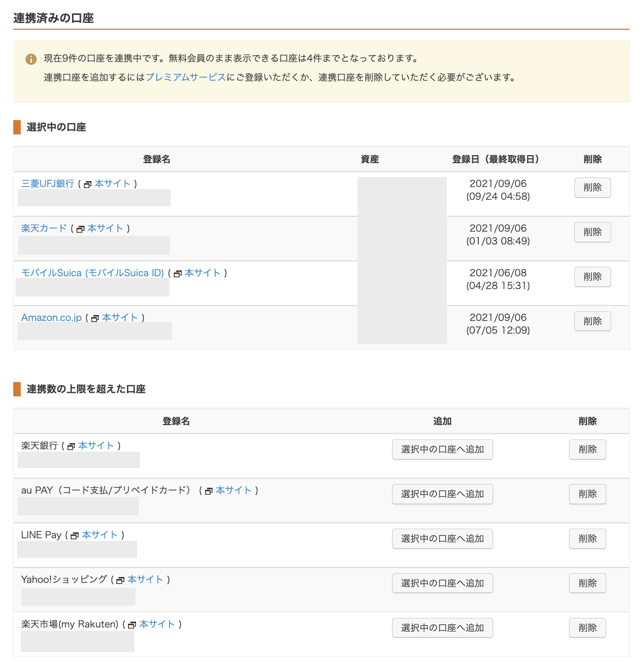The image size is (644, 661).
Task: Add 楽天銀行 via 選択中の口座へ追加
Action: pos(443,450)
